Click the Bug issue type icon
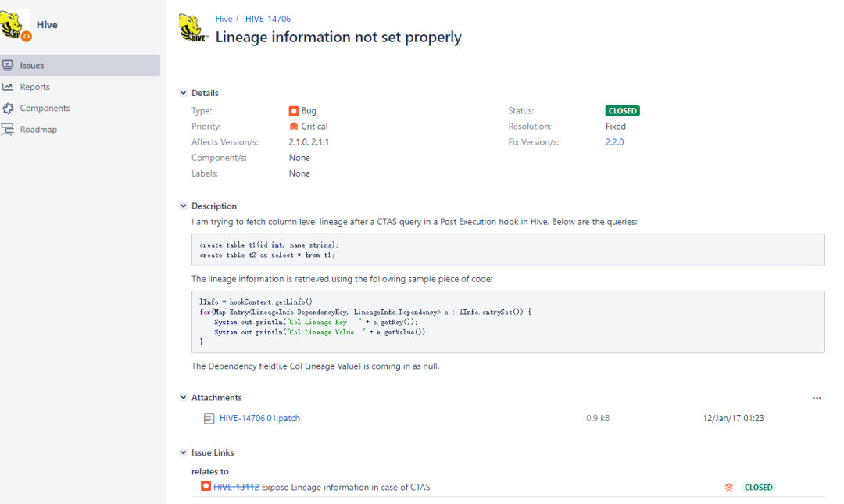This screenshot has width=844, height=504. (293, 111)
